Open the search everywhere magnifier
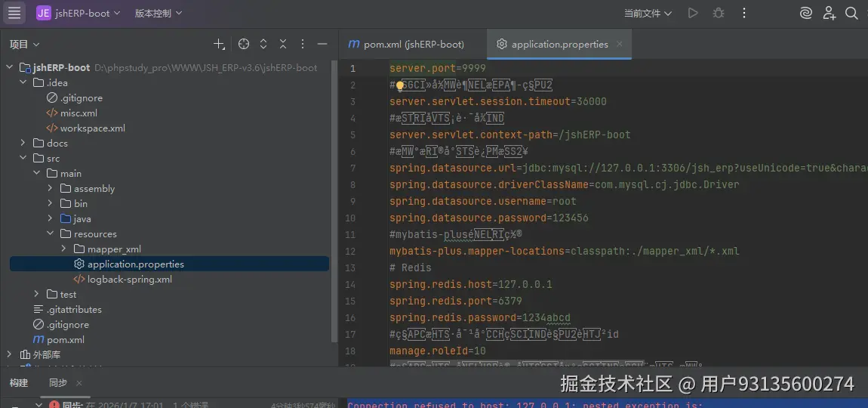The width and height of the screenshot is (868, 408). pyautogui.click(x=852, y=13)
